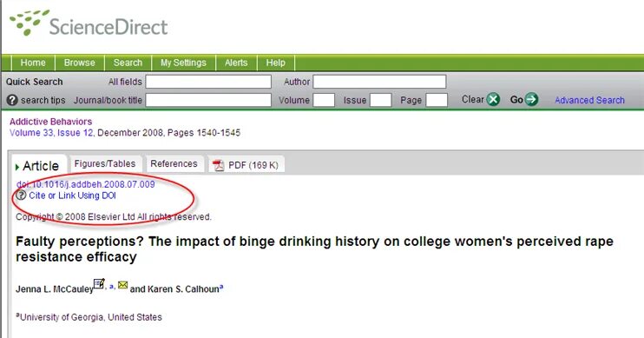Click the Addictive Behaviors journal link

point(50,122)
